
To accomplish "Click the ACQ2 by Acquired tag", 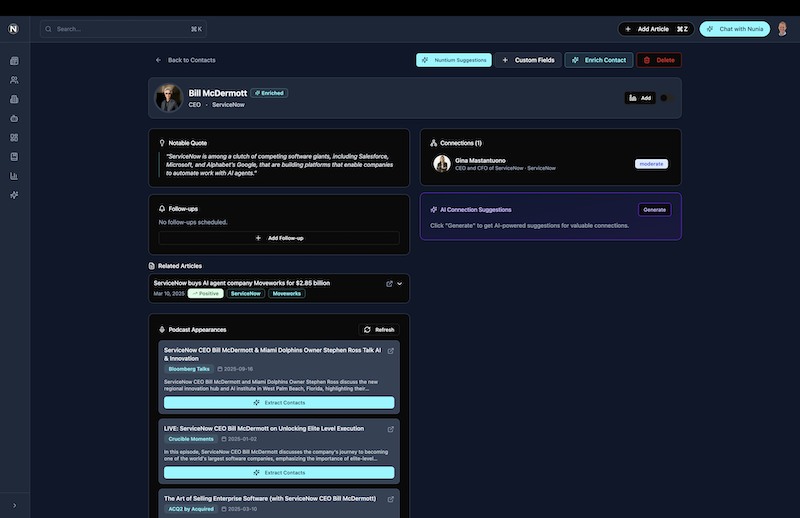I will point(191,509).
